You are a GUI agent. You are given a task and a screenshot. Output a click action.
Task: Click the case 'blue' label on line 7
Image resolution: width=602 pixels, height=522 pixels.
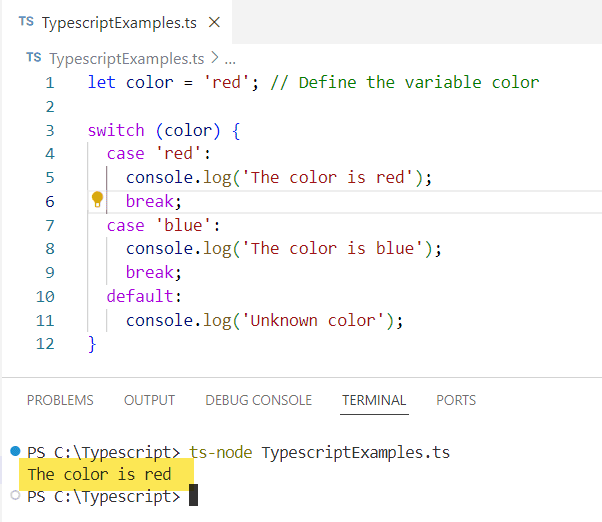pyautogui.click(x=164, y=225)
